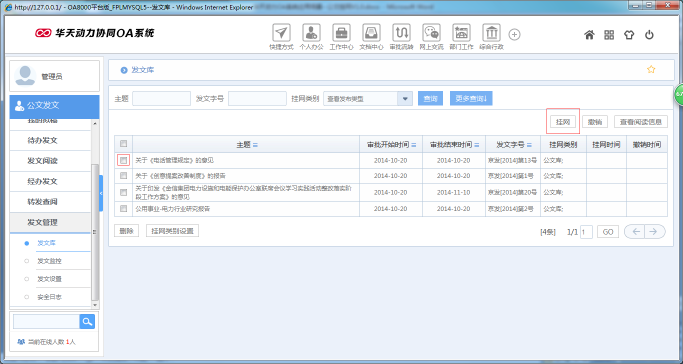Click the 挂网 button
This screenshot has height=364, width=683.
(x=563, y=122)
